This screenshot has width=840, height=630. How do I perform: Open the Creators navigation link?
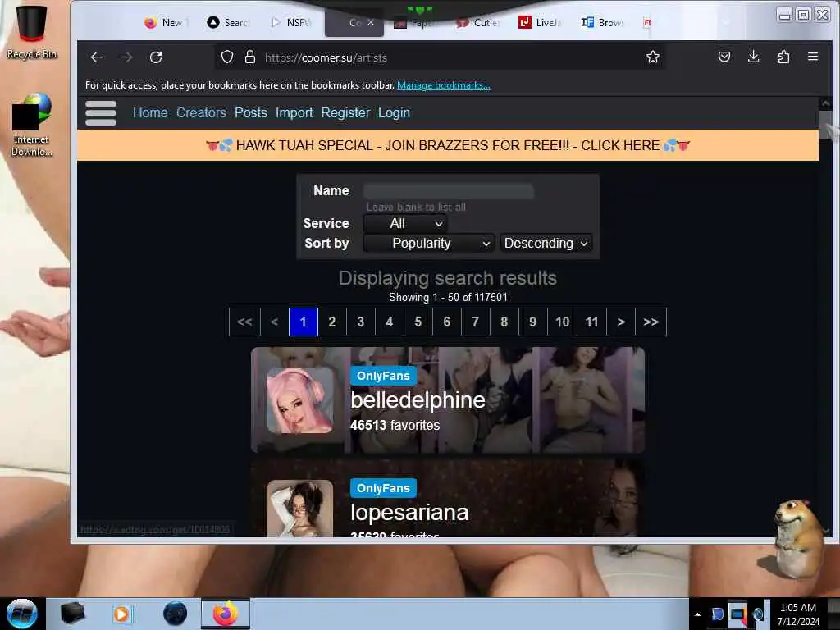(x=201, y=112)
